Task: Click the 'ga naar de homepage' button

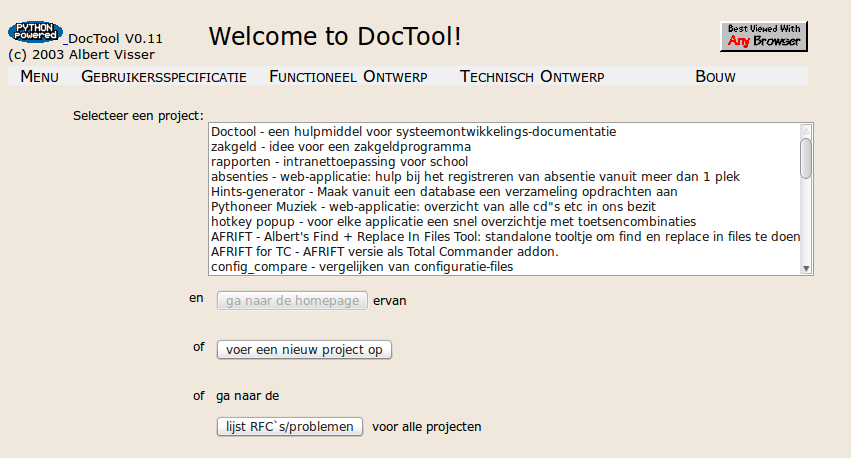Action: point(292,301)
